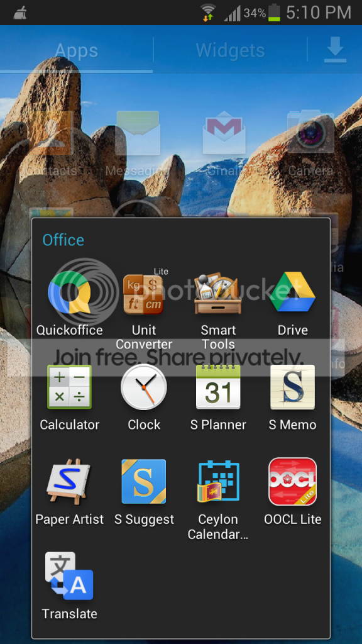Launch Google Translate app
Viewport: 362px width, 644px height.
(69, 576)
